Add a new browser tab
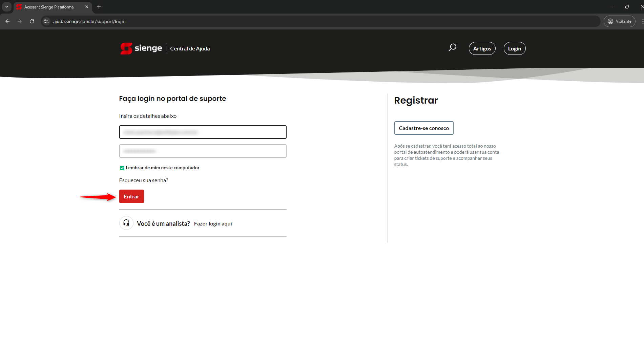This screenshot has width=644, height=346. [99, 7]
